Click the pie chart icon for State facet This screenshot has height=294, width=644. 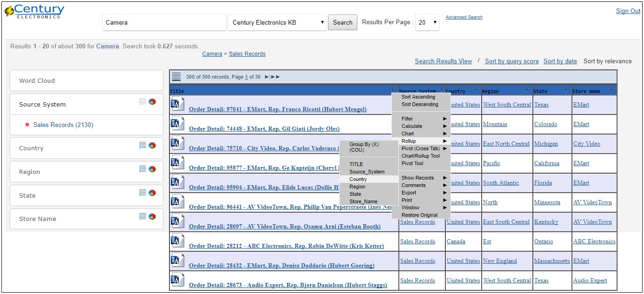pos(152,193)
